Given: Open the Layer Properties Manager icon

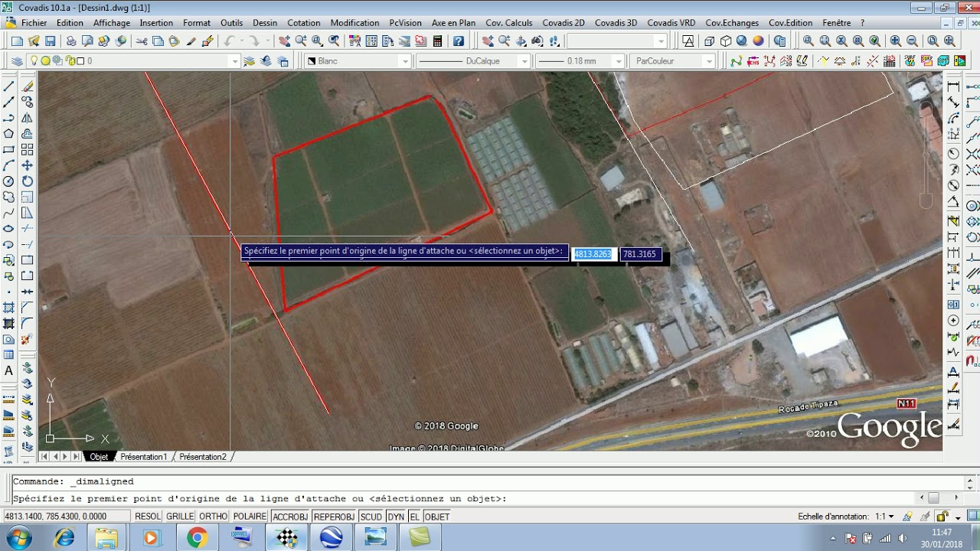Looking at the screenshot, I should (x=17, y=61).
